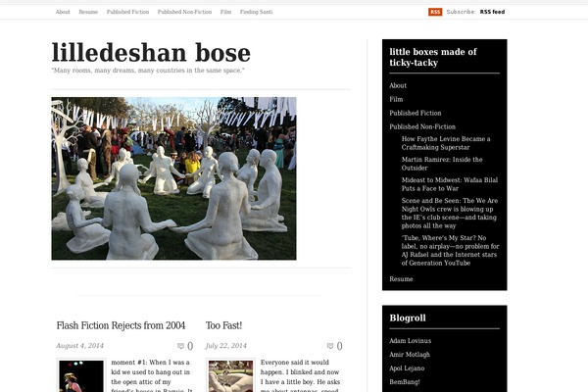Open the Too Fast! post thumbnail image
The height and width of the screenshot is (392, 588).
230,375
